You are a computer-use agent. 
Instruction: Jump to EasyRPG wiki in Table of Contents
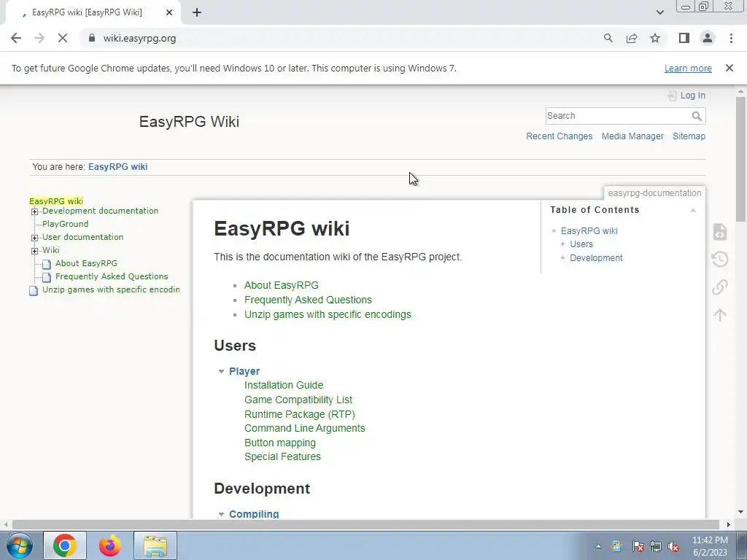[x=589, y=231]
